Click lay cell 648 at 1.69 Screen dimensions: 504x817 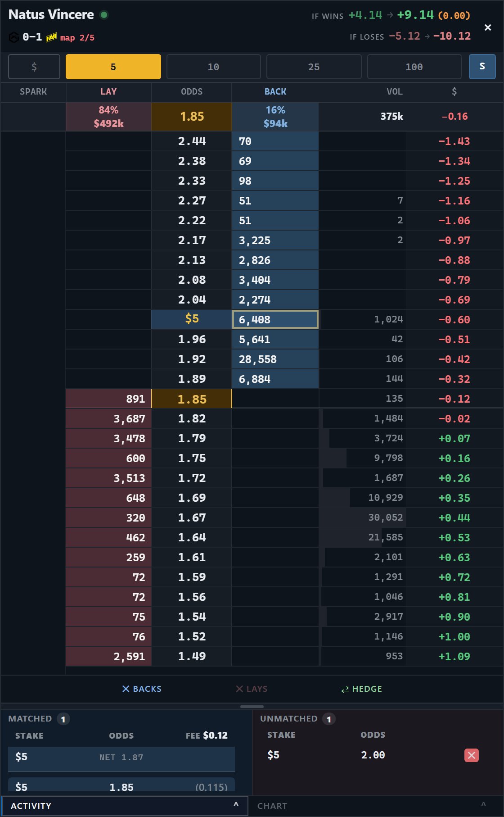pyautogui.click(x=108, y=498)
